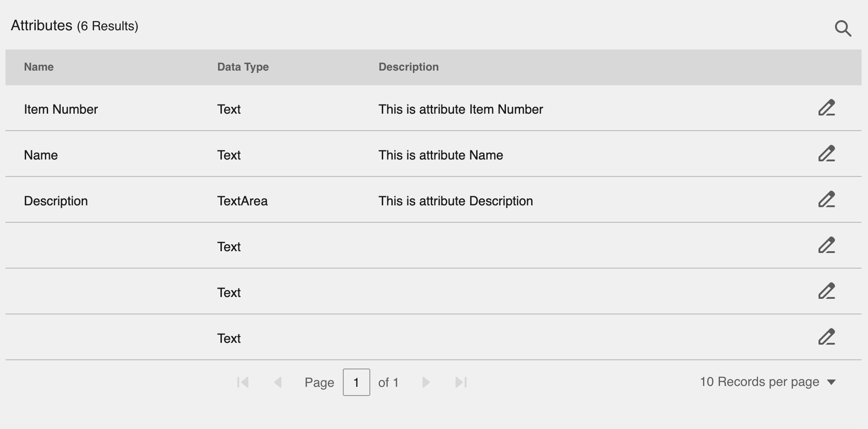
Task: Click edit pencil on fourth attribute row
Action: [x=827, y=245]
